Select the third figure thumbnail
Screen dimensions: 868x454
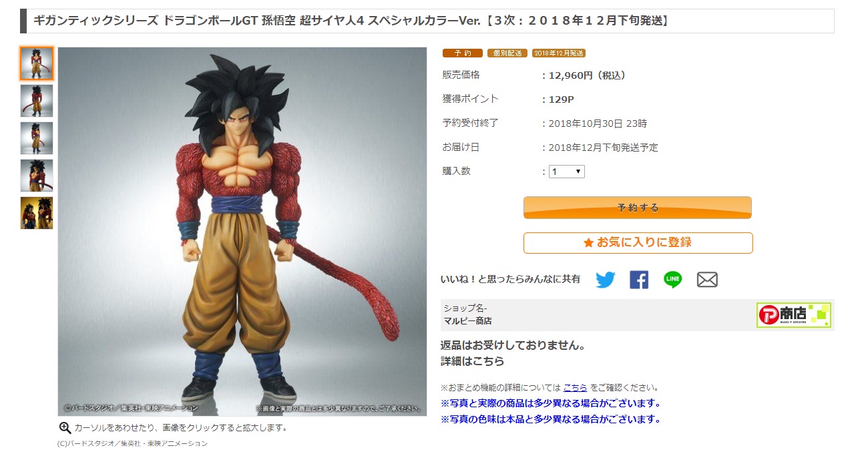pos(37,138)
